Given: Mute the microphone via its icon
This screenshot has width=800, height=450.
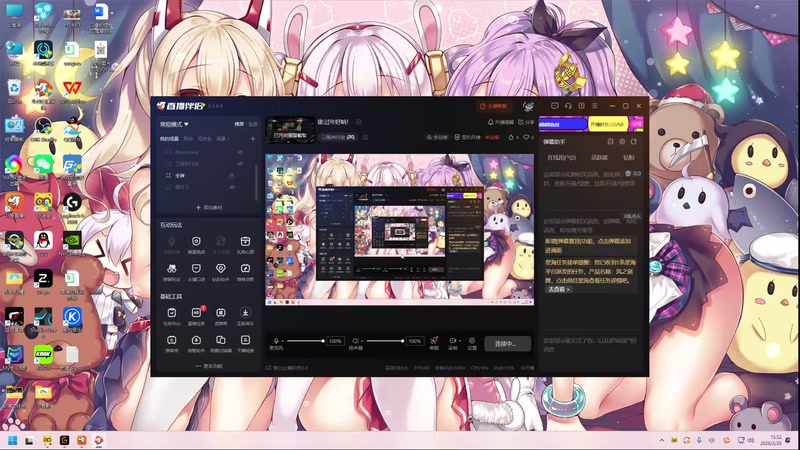Looking at the screenshot, I should click(x=276, y=340).
